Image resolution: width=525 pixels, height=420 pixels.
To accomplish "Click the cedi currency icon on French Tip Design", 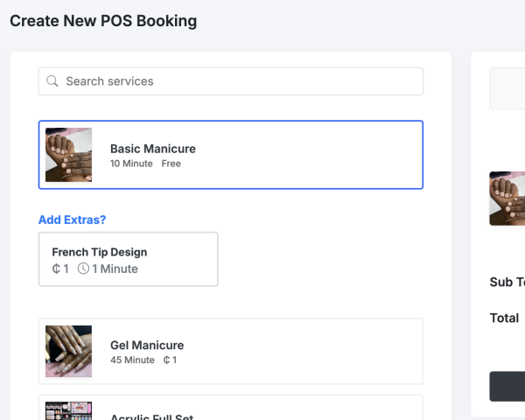I will coord(56,269).
